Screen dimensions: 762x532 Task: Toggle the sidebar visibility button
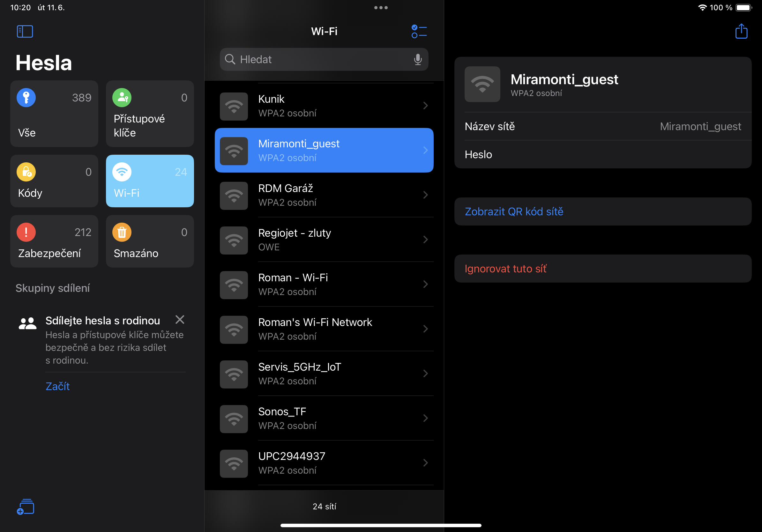point(25,31)
